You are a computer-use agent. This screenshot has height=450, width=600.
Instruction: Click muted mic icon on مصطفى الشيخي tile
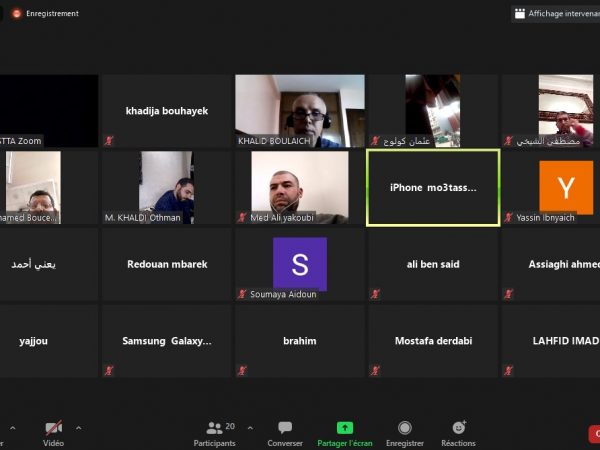pos(508,141)
